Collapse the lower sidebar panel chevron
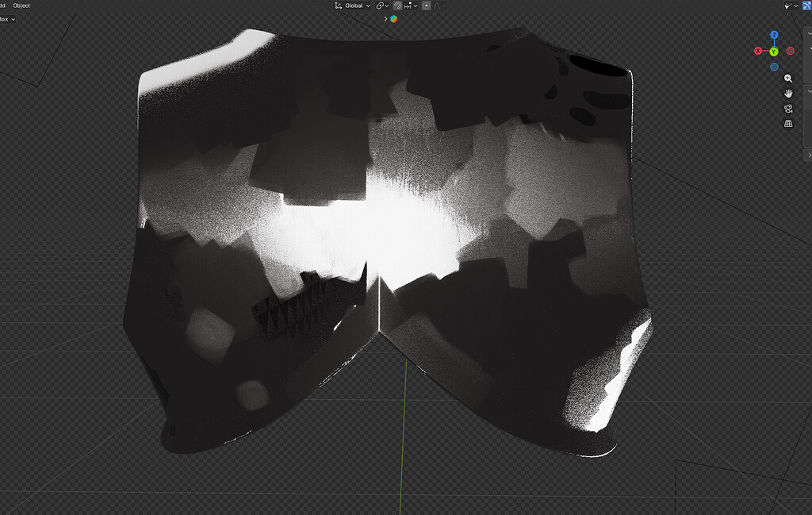The width and height of the screenshot is (812, 515). [810, 91]
